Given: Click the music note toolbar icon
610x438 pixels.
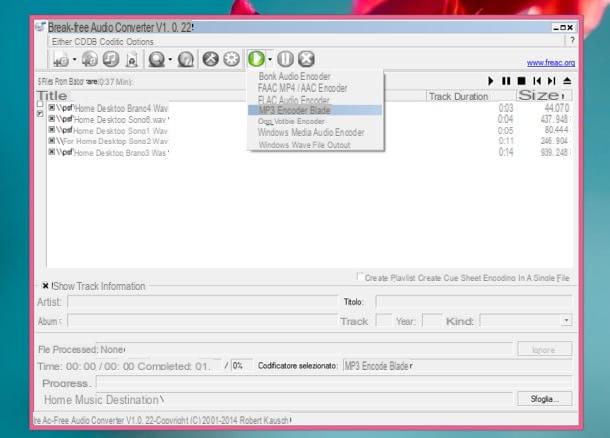Looking at the screenshot, I should [x=111, y=59].
